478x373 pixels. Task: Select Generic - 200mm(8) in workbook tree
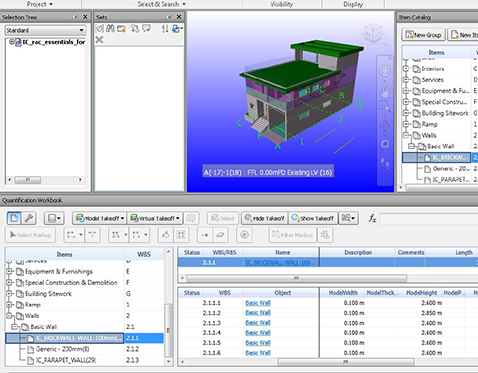coord(62,349)
